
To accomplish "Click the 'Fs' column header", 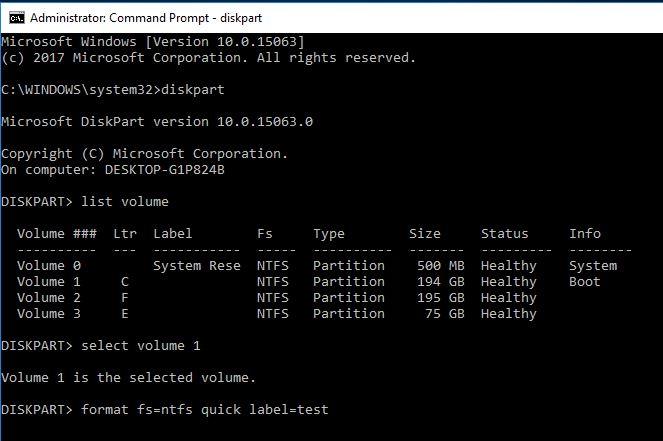I will 264,234.
